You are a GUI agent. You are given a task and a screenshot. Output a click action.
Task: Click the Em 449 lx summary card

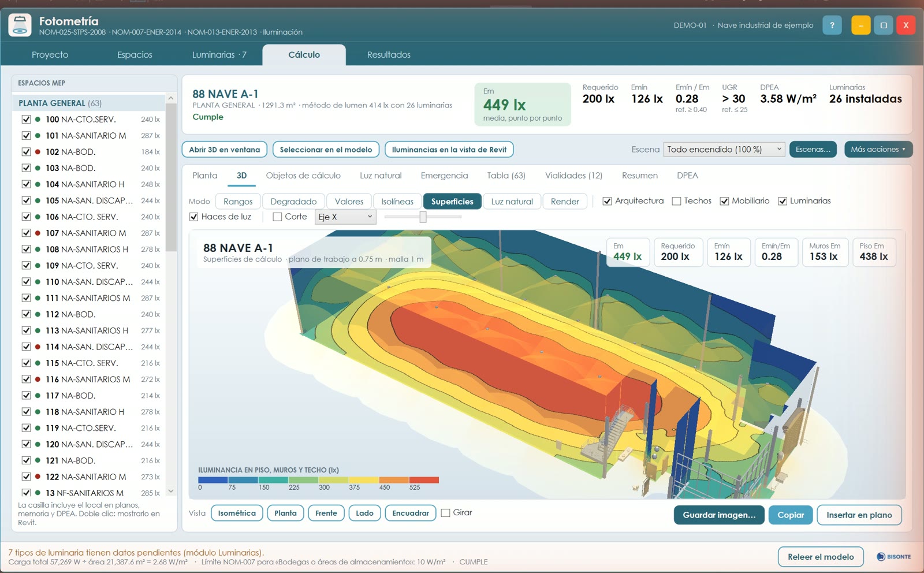(x=523, y=105)
